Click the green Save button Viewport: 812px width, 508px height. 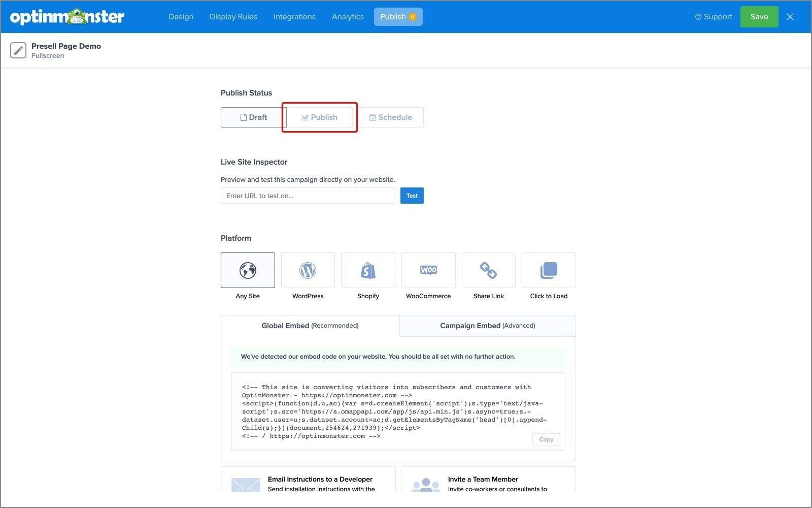point(759,17)
